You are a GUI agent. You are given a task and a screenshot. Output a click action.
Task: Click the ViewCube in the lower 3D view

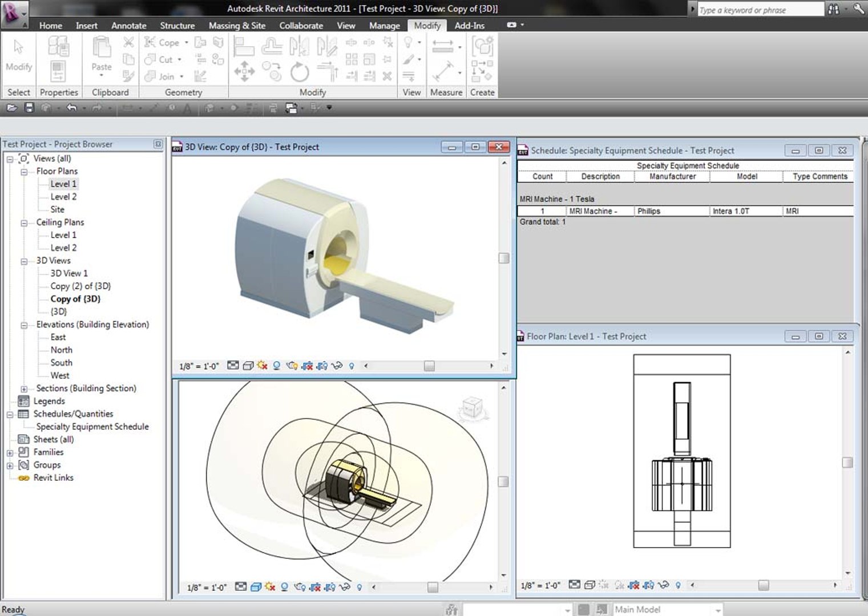(x=473, y=407)
